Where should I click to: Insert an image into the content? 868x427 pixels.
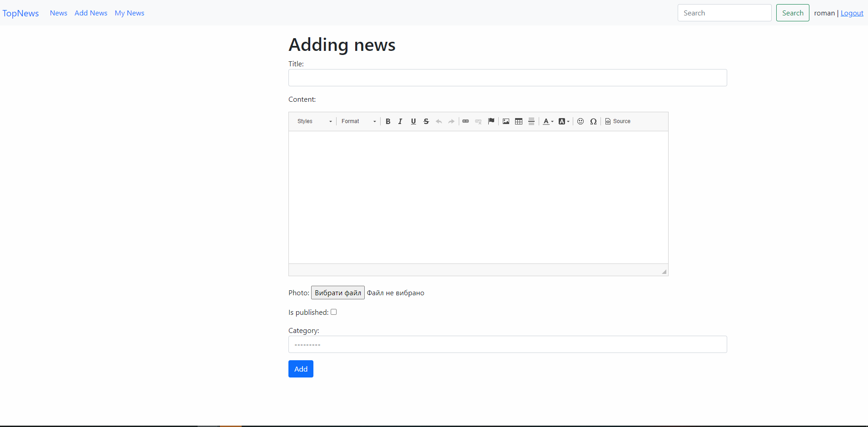pyautogui.click(x=506, y=121)
